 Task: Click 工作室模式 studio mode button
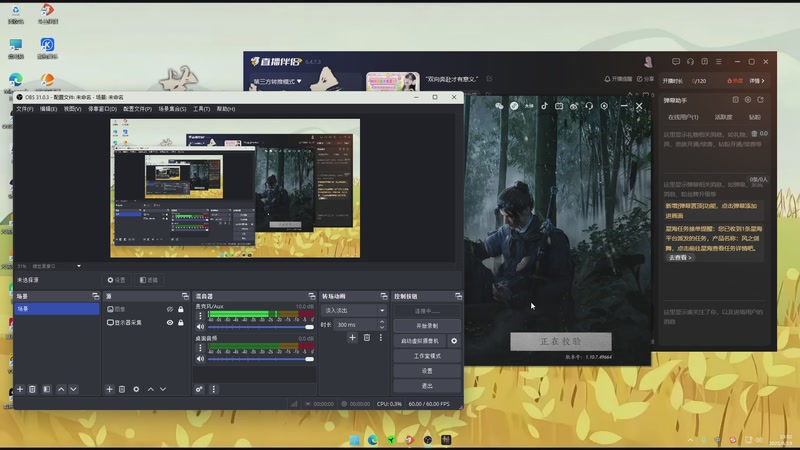(x=427, y=356)
